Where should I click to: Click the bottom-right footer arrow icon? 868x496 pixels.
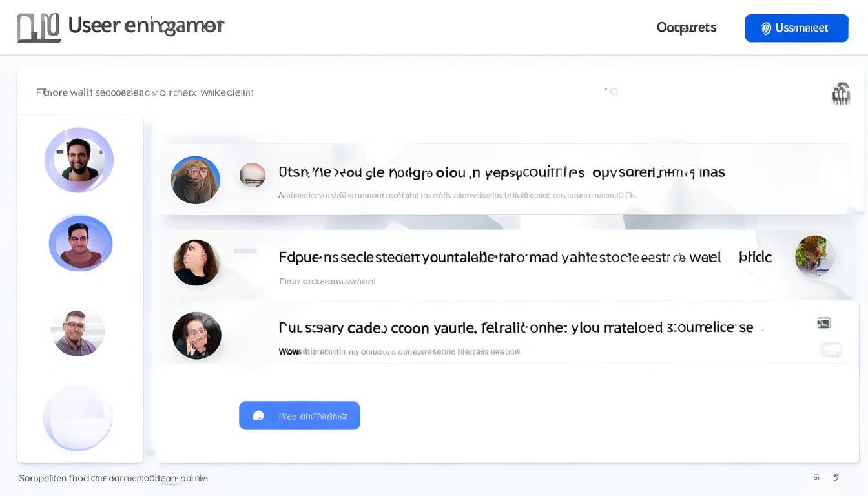point(836,477)
